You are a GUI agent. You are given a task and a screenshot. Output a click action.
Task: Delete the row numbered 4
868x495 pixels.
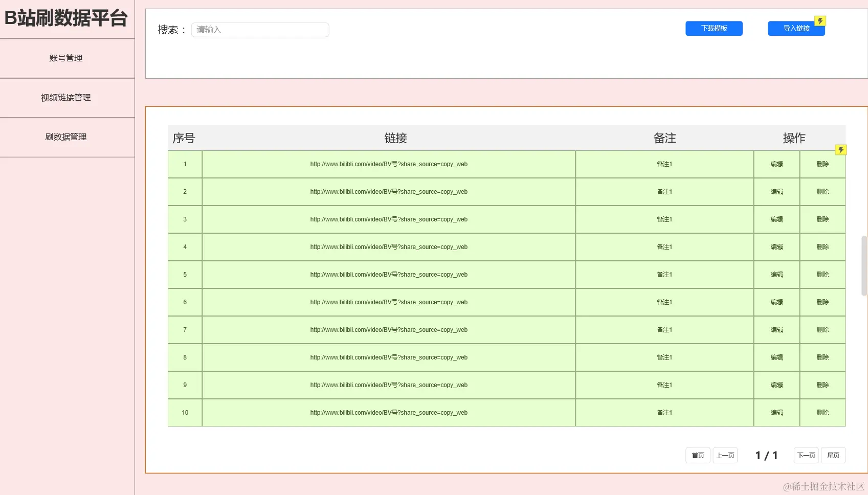pos(822,247)
